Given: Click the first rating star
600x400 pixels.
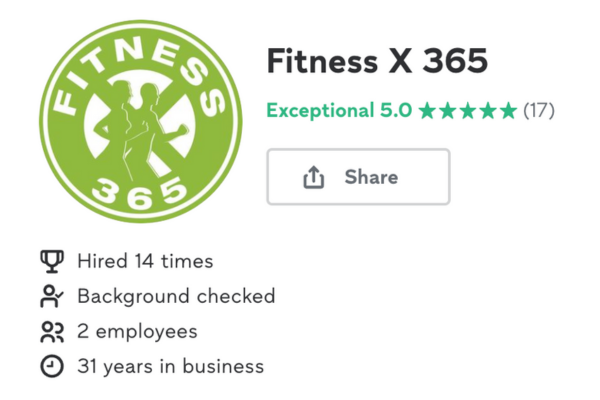Looking at the screenshot, I should click(x=428, y=110).
